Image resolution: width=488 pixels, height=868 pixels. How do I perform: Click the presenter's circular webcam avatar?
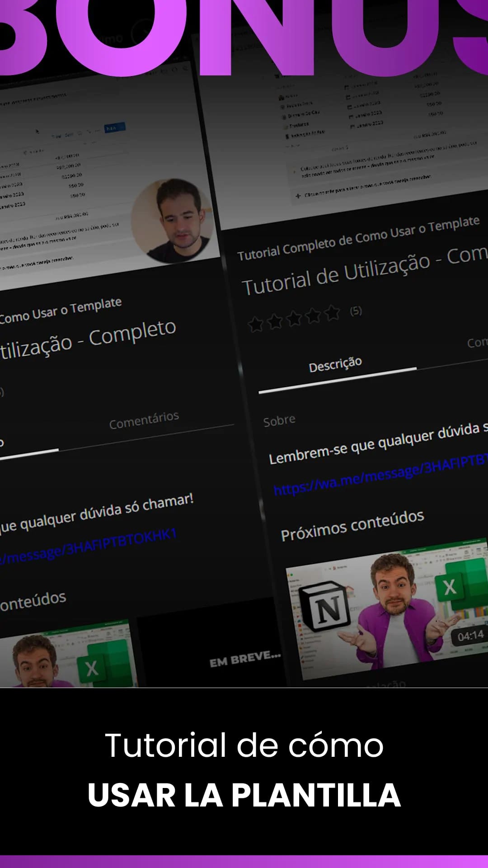pos(173,221)
